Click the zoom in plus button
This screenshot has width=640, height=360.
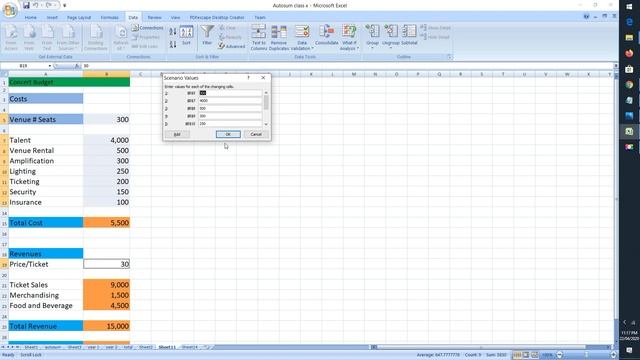[x=613, y=355]
